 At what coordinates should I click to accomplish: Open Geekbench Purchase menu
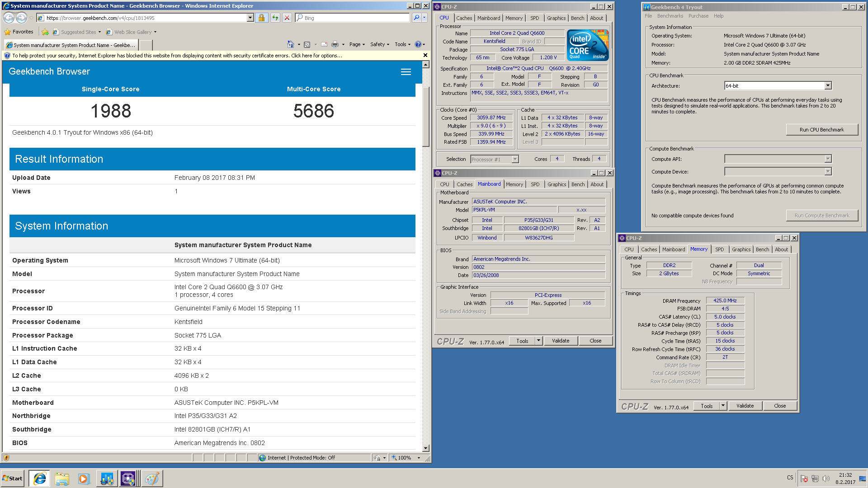point(698,16)
